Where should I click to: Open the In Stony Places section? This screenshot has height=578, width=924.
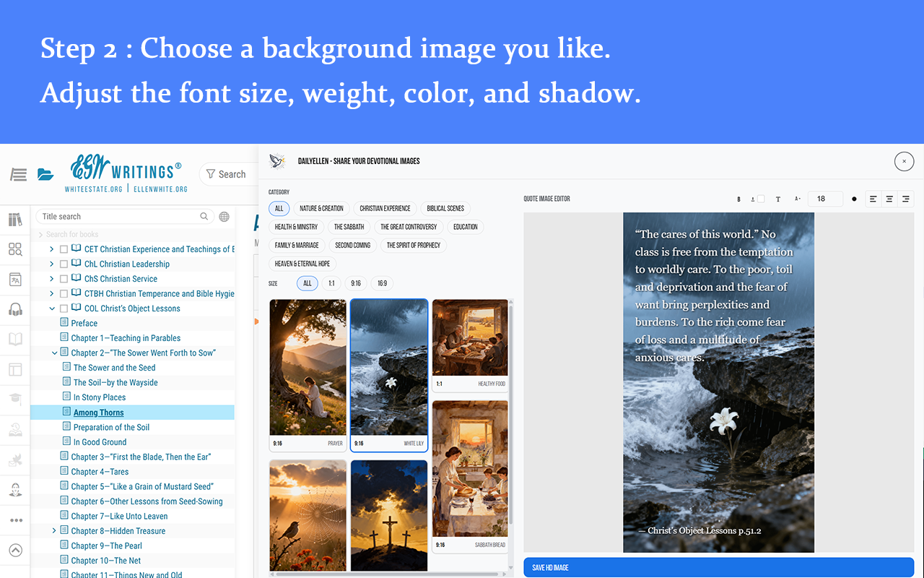coord(100,397)
